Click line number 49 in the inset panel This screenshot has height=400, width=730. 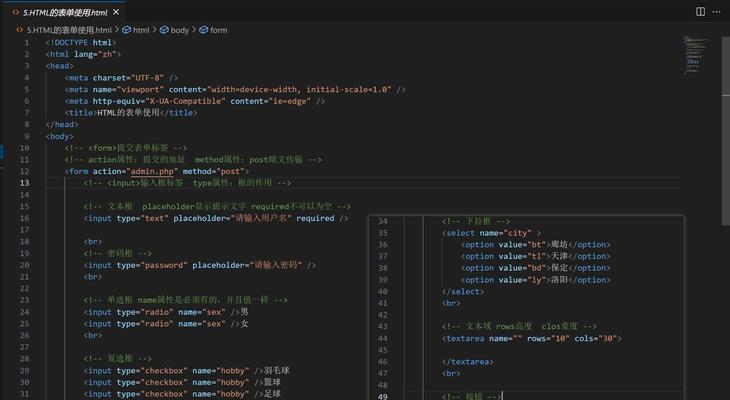[383, 396]
